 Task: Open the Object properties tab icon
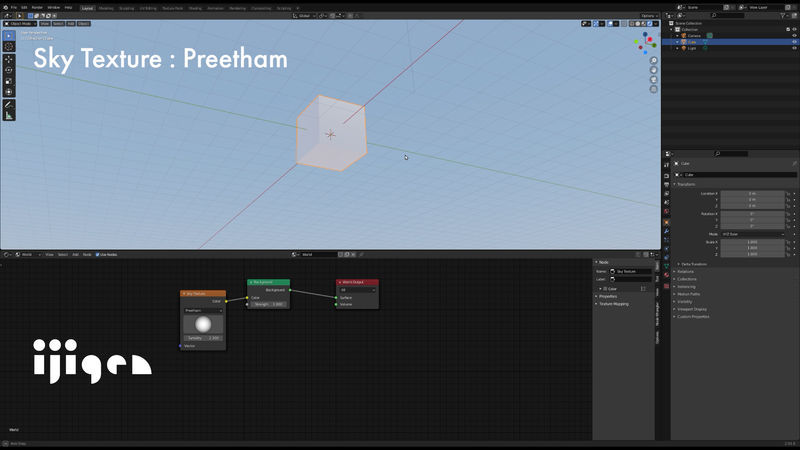pos(666,222)
